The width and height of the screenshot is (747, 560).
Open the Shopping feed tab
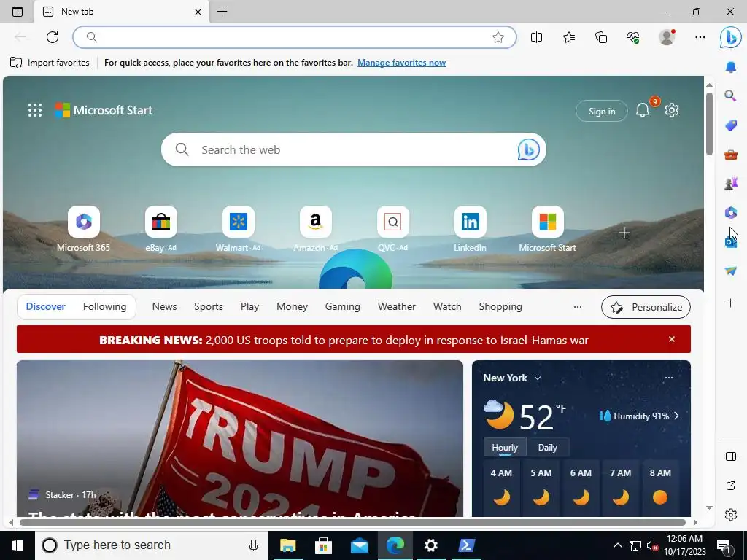point(500,307)
